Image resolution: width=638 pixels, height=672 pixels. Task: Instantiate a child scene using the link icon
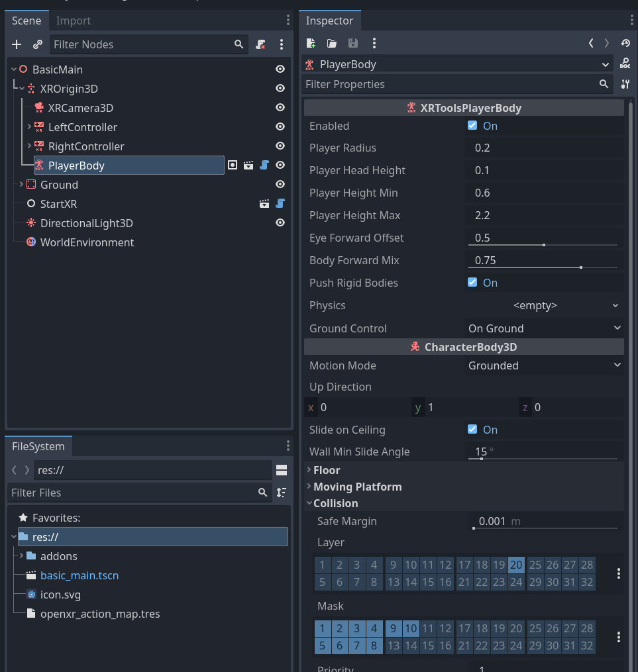click(36, 44)
